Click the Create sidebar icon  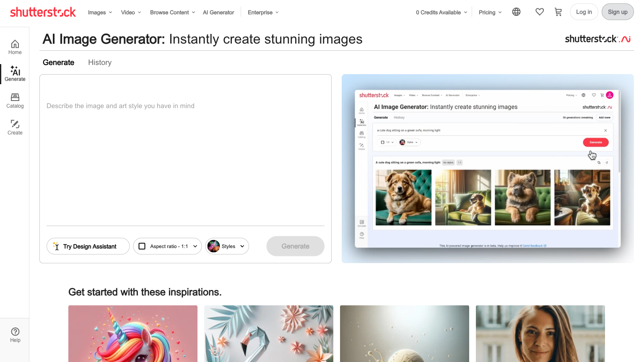pyautogui.click(x=15, y=127)
